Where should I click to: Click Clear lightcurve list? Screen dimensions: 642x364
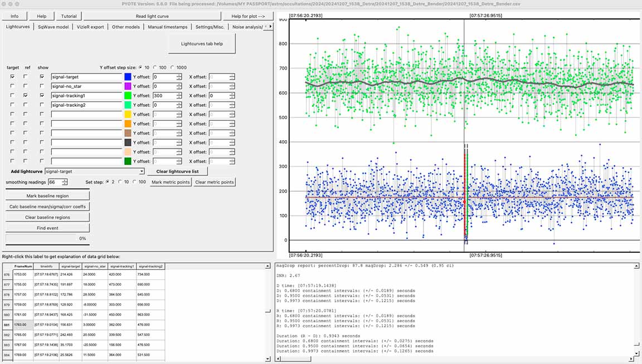point(177,171)
